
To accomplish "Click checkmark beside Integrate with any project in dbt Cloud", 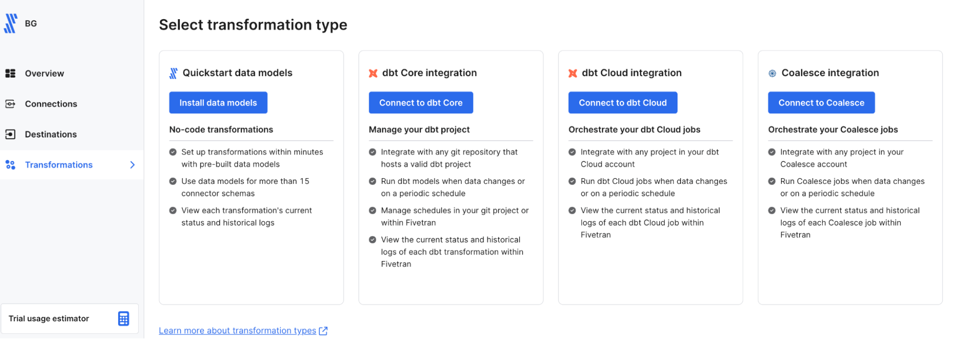I will 572,152.
